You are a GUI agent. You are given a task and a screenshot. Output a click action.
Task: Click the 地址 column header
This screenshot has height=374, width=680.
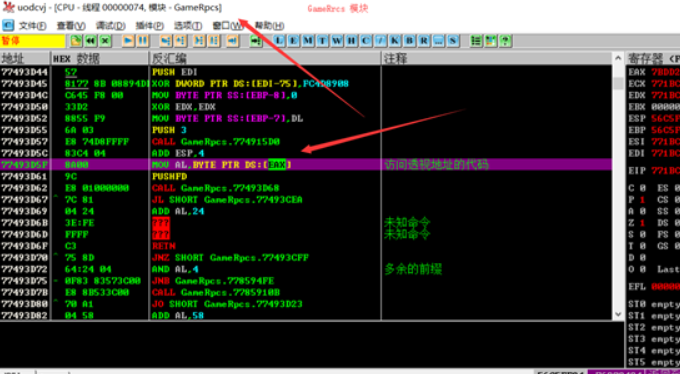tap(25, 58)
